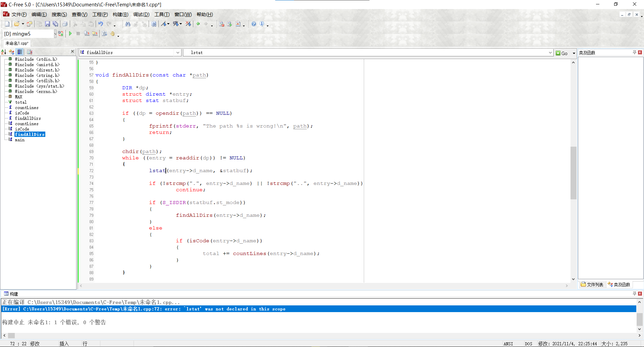Screen dimensions: 644x347
Task: Open the help toolbar options arrow
Action: coord(267,26)
